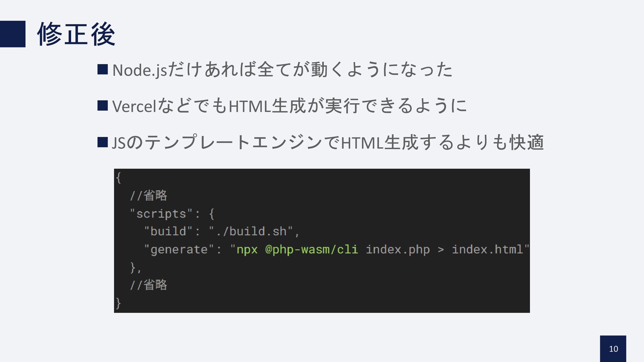Click the green @php-wasm/cli package name
This screenshot has width=644, height=362.
tap(311, 249)
